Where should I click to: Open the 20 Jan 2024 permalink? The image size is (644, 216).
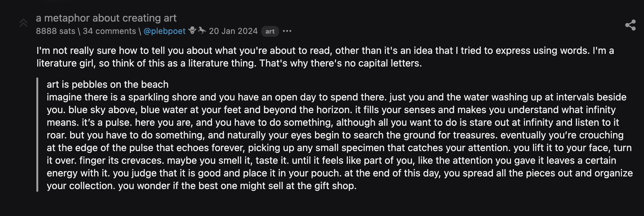click(x=233, y=31)
